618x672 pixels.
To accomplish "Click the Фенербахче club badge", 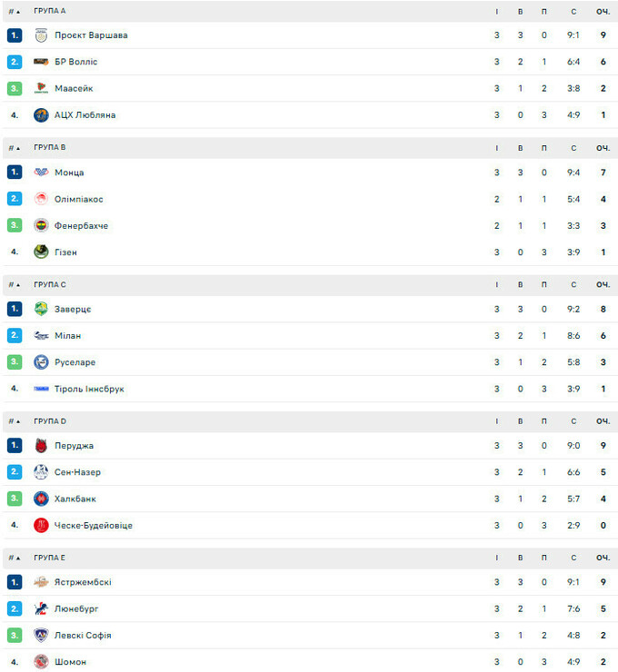I will [x=41, y=225].
